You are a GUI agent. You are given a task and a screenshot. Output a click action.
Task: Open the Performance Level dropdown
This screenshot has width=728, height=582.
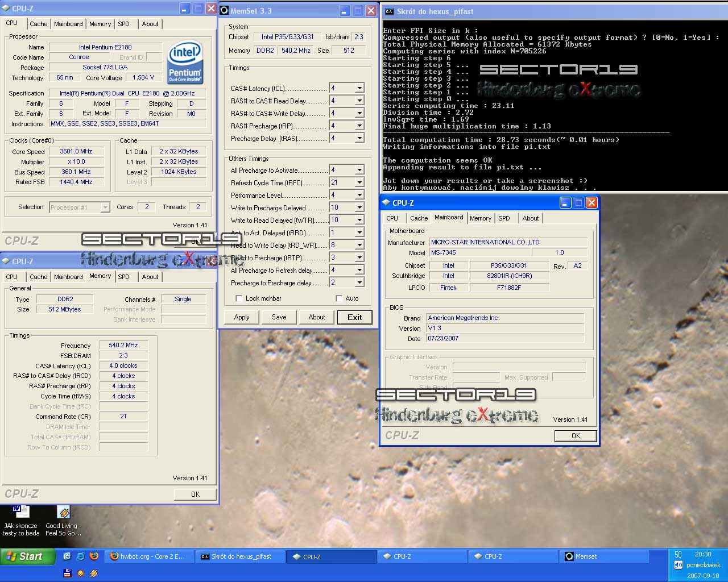[x=359, y=195]
